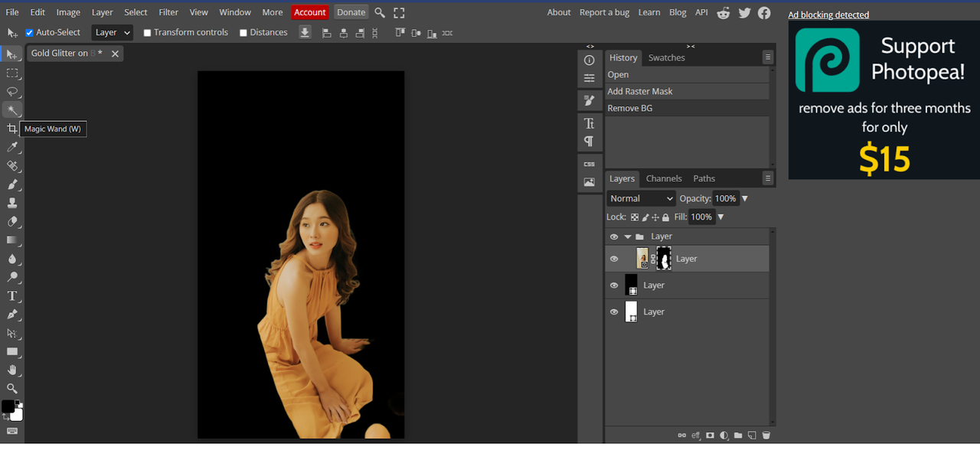The image size is (980, 460).
Task: Open the Select menu
Action: coord(136,12)
